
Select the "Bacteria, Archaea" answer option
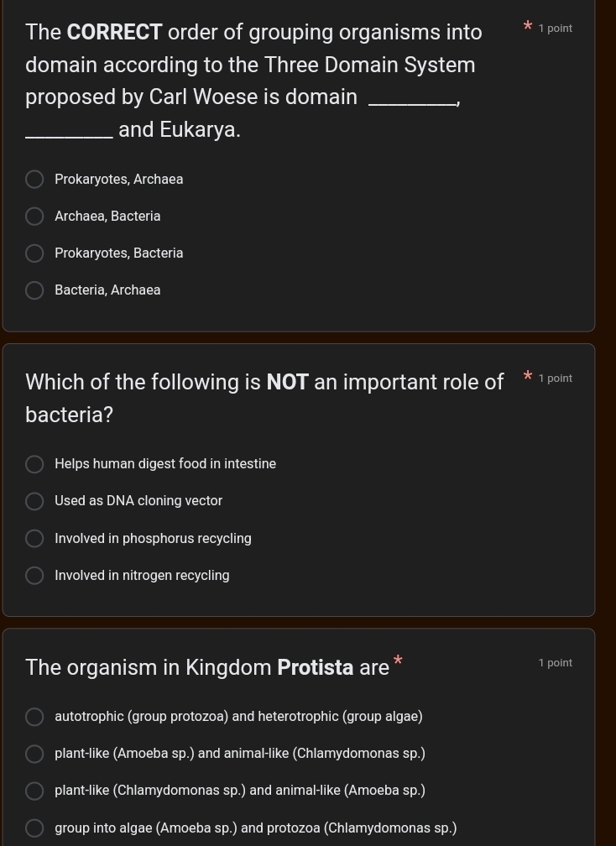point(34,290)
